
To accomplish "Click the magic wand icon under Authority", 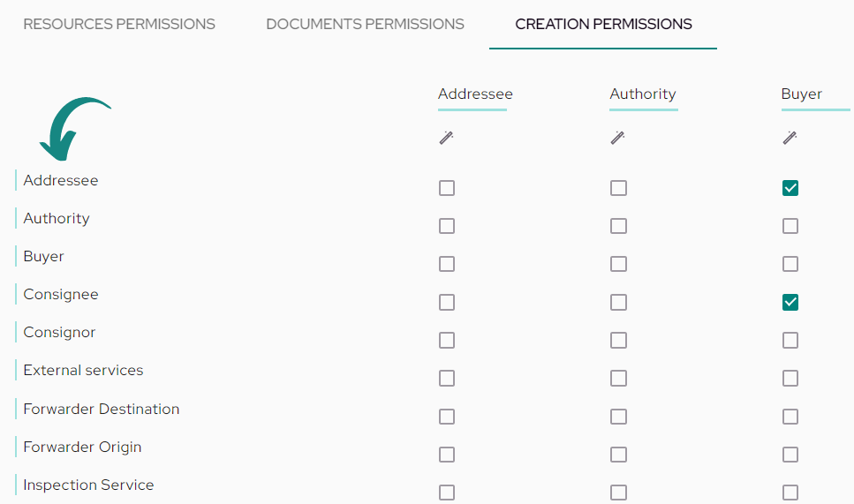I will pos(617,138).
